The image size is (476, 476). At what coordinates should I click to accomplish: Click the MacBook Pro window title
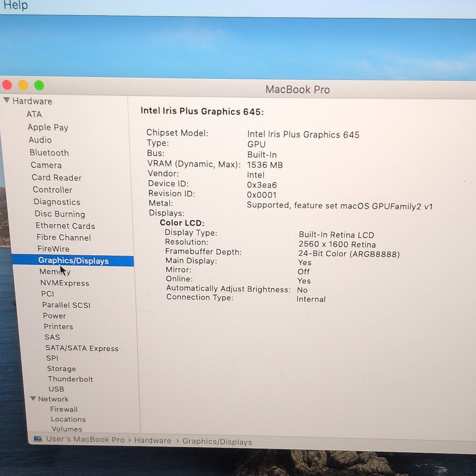(x=298, y=89)
